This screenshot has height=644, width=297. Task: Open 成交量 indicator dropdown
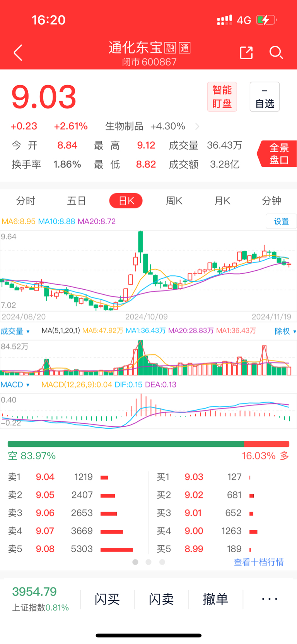pyautogui.click(x=15, y=331)
